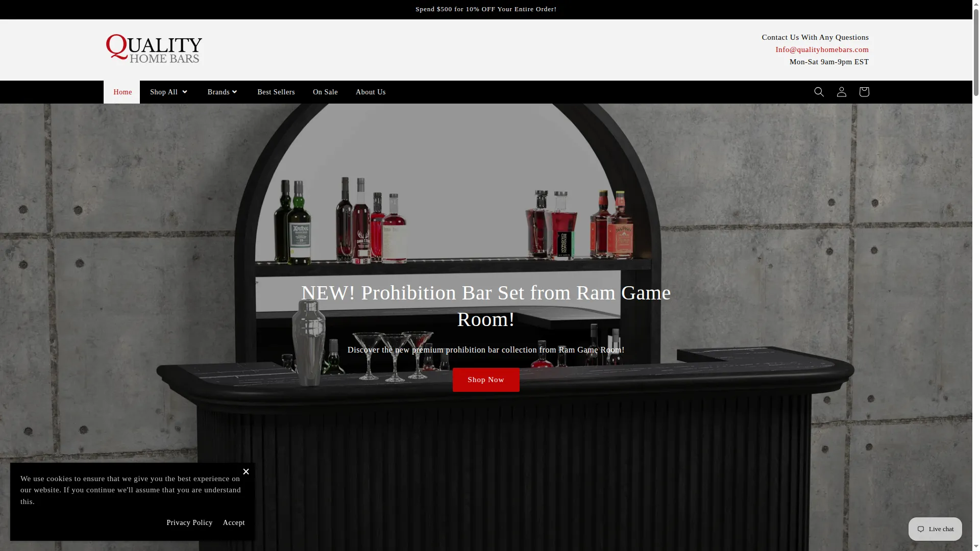
Task: Go to the Home menu item
Action: 122,92
